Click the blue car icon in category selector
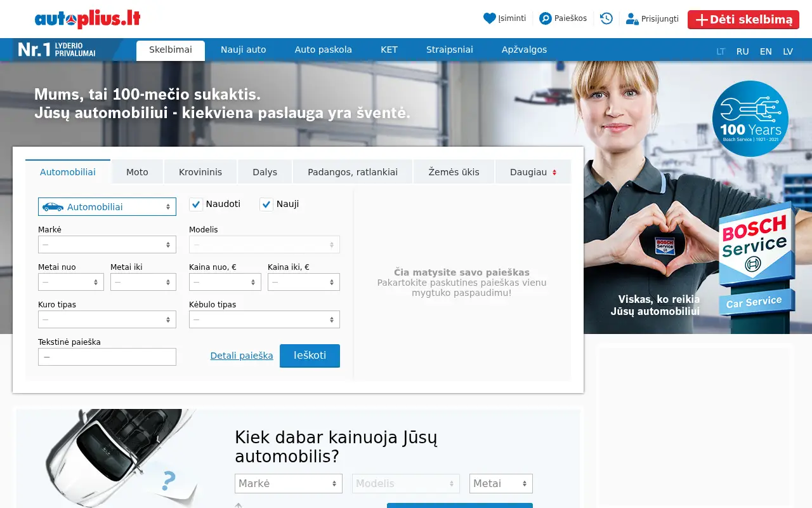This screenshot has height=508, width=812. [53, 206]
